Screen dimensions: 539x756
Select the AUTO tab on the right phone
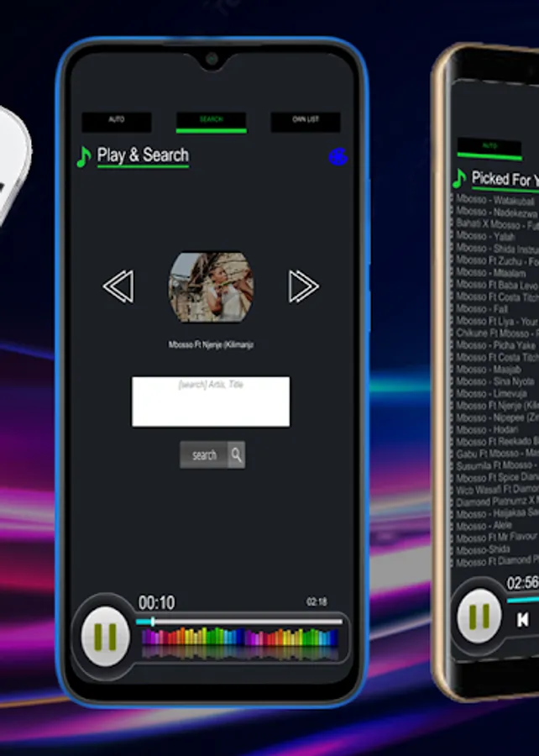489,149
